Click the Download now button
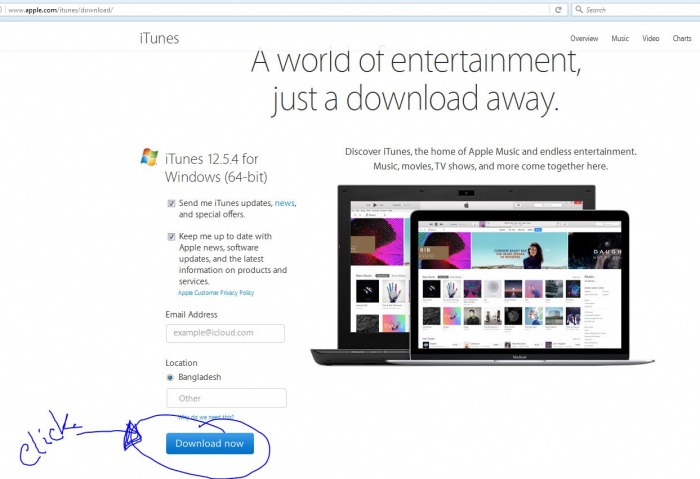The height and width of the screenshot is (479, 700). (x=210, y=443)
